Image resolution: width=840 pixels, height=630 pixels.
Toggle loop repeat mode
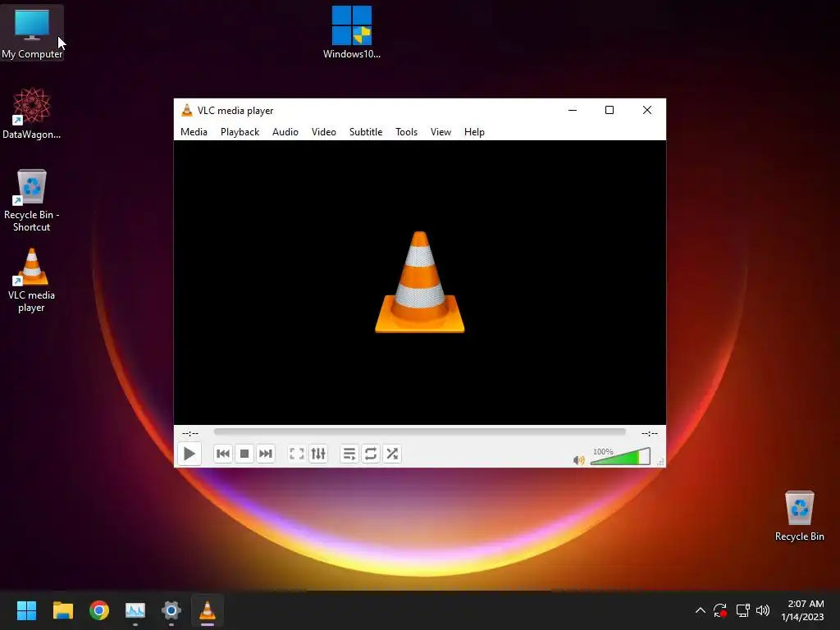point(371,454)
